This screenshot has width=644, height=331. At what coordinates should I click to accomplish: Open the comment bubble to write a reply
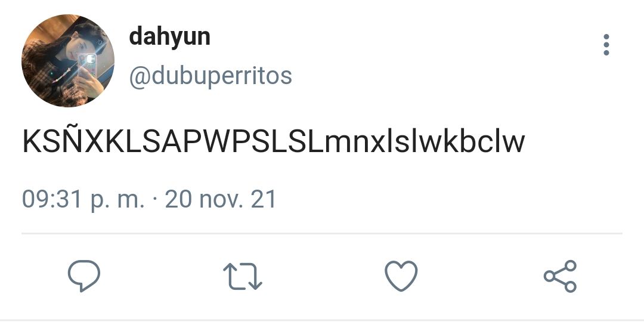coord(84,276)
